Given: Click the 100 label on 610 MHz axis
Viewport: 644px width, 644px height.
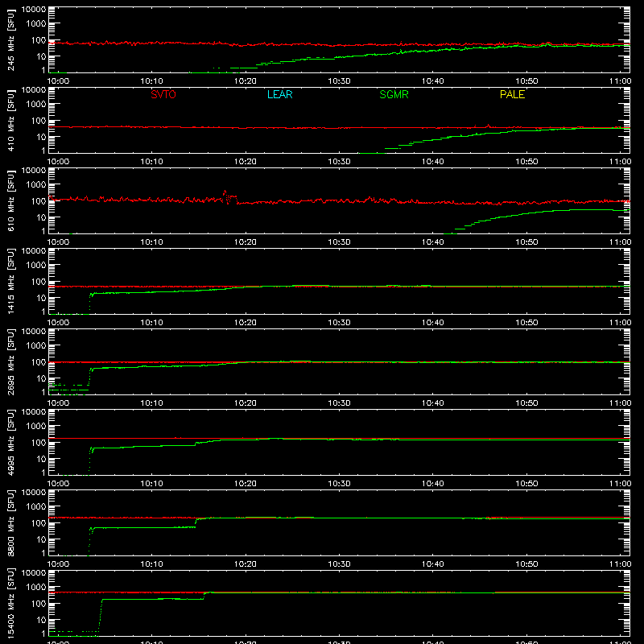Looking at the screenshot, I should pos(39,201).
